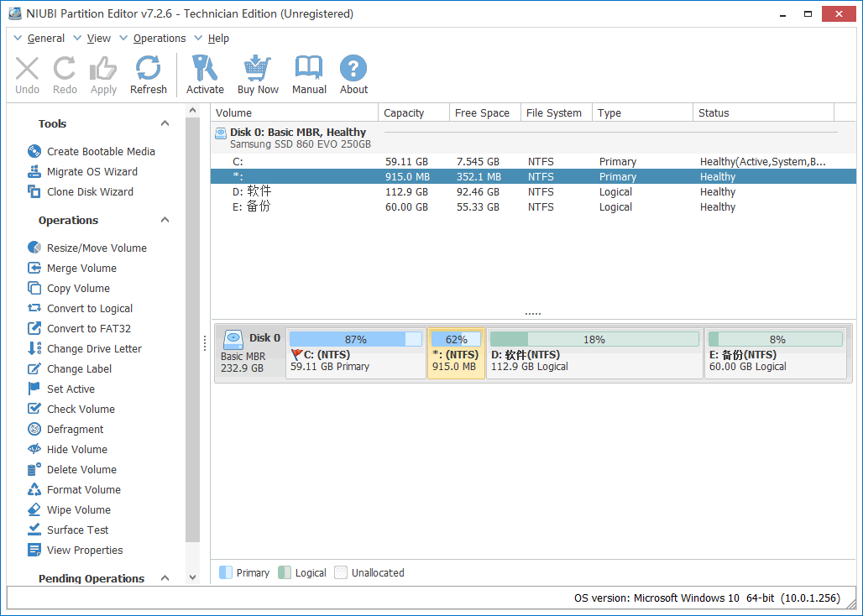Viewport: 863px width, 616px height.
Task: Select Resize/Move Volume operation
Action: tap(97, 248)
